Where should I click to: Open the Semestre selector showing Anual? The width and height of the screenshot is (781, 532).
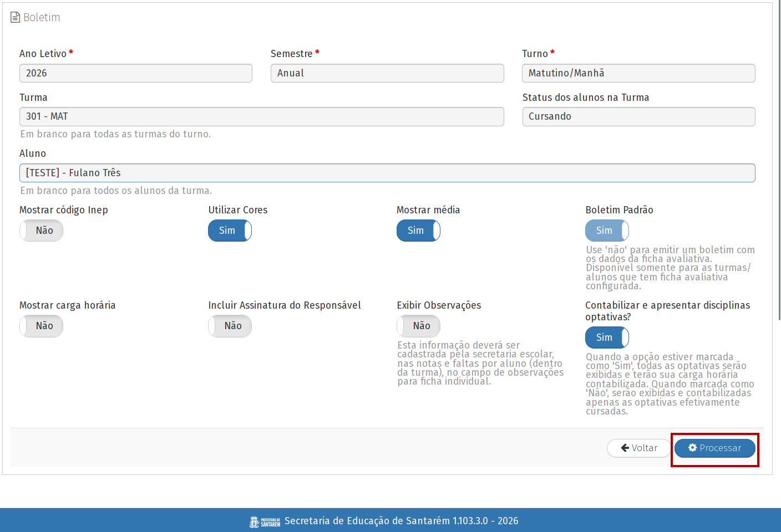387,73
